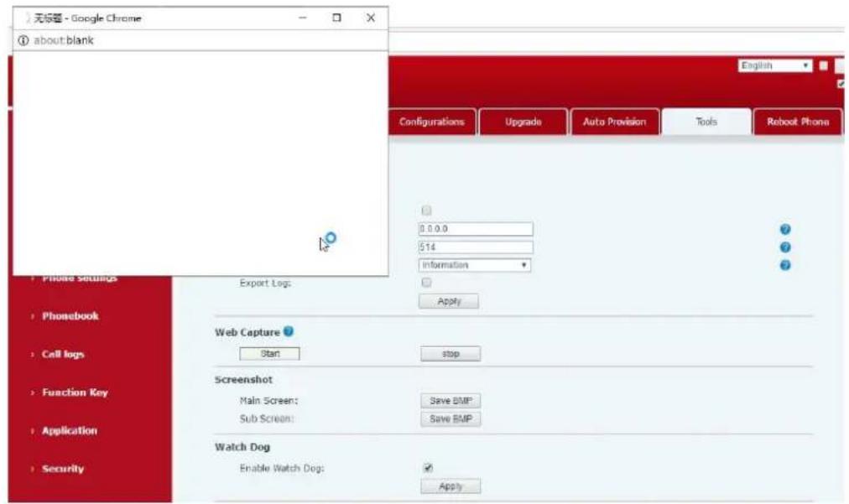Save BMP of the Sub Screen
The height and width of the screenshot is (504, 849).
click(451, 418)
